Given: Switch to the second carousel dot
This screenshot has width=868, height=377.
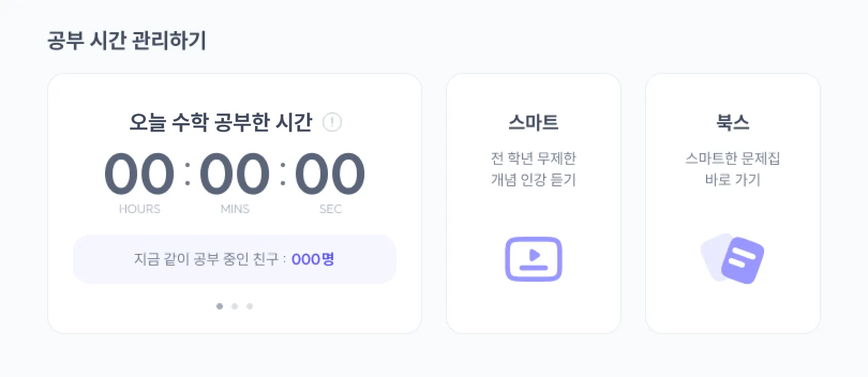Looking at the screenshot, I should [x=235, y=306].
